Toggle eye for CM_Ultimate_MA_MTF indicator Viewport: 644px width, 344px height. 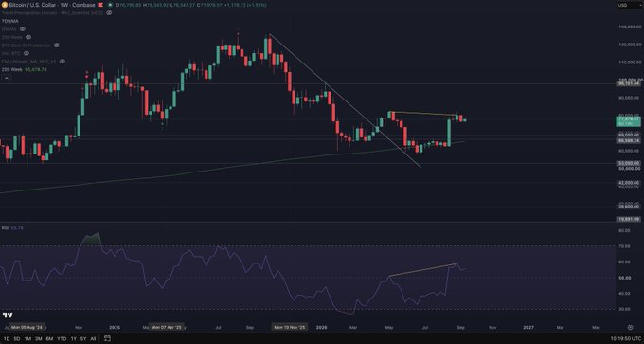62,62
